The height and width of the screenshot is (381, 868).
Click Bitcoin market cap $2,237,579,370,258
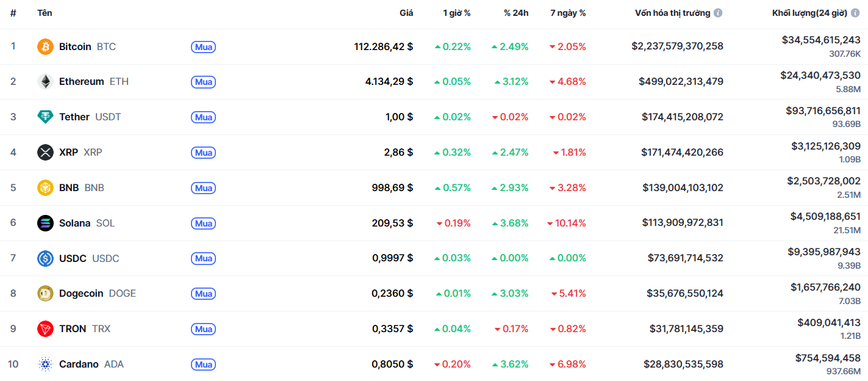678,46
